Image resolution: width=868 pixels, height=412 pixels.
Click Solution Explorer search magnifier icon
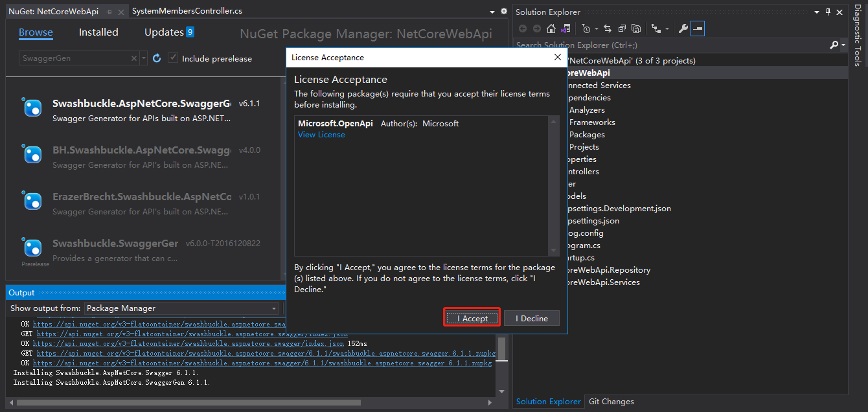834,45
